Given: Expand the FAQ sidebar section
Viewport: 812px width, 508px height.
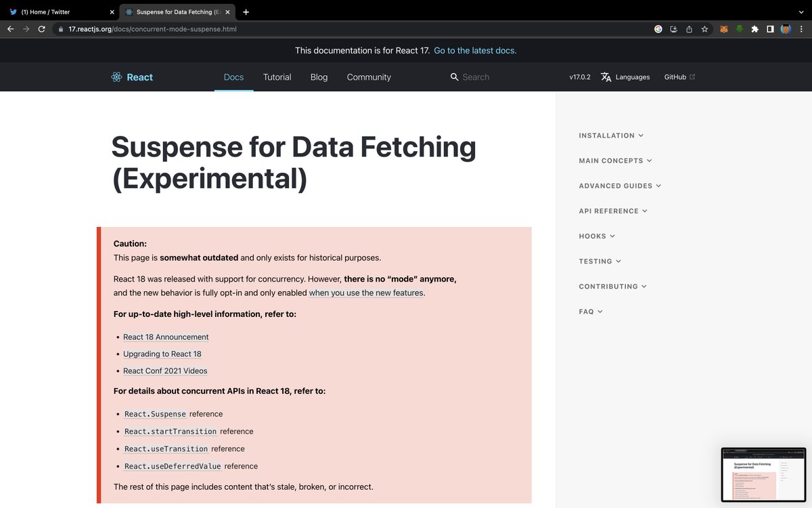Looking at the screenshot, I should click(591, 312).
